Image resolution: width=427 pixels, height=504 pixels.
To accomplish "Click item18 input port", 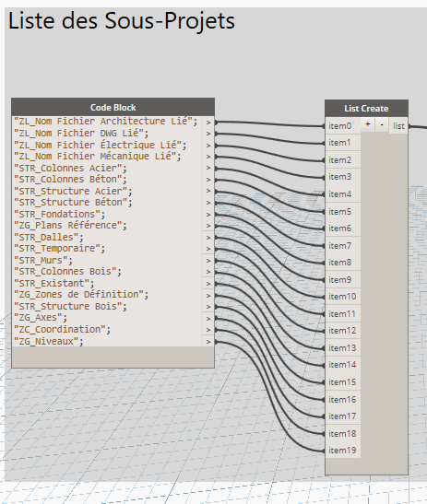I will pos(343,433).
